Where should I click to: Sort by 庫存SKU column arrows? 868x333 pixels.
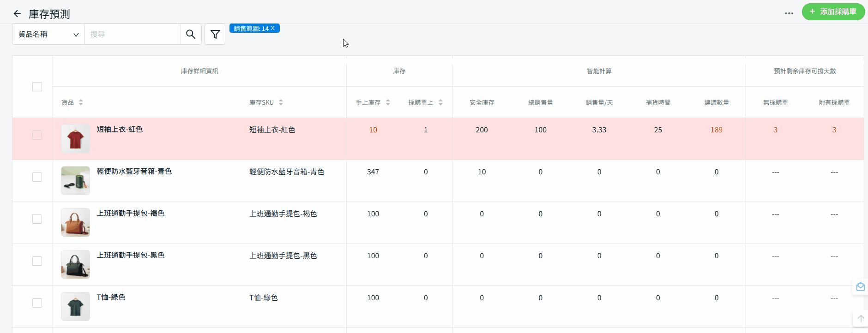[x=281, y=102]
